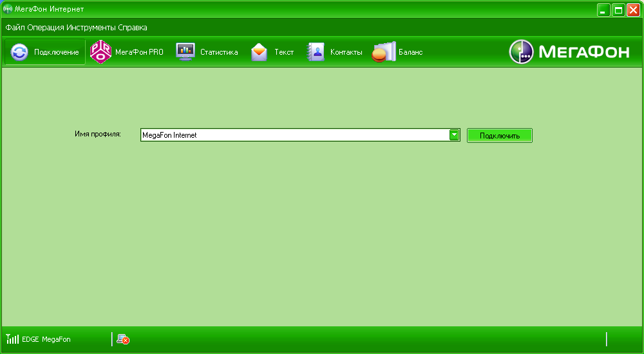Expand the profile name dropdown arrow
The height and width of the screenshot is (354, 644).
454,135
